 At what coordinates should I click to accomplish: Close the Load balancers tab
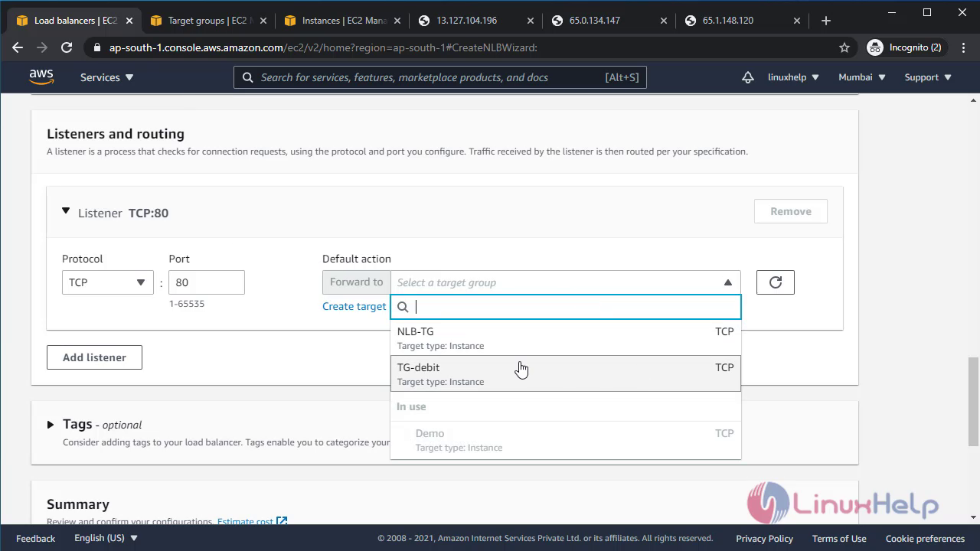pyautogui.click(x=129, y=21)
